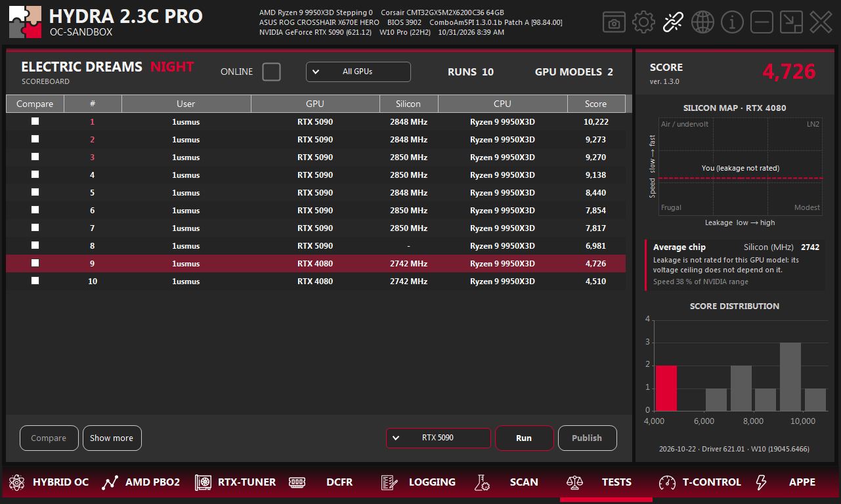This screenshot has height=504, width=841.
Task: Click the score 6,981 in run 8
Action: click(596, 245)
